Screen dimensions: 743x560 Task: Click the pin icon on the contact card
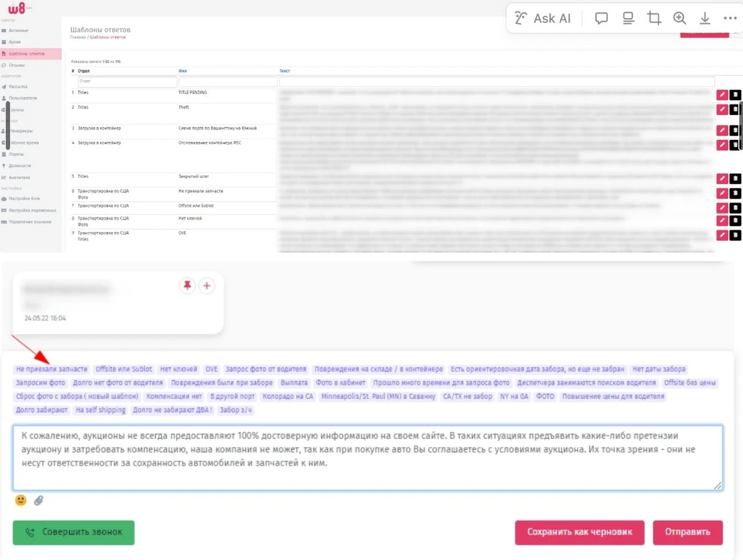point(187,285)
